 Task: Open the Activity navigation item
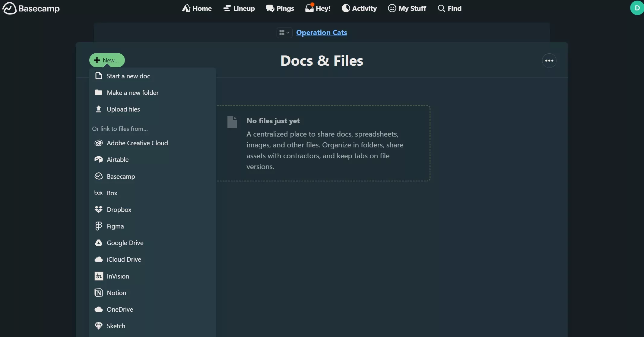tap(359, 8)
